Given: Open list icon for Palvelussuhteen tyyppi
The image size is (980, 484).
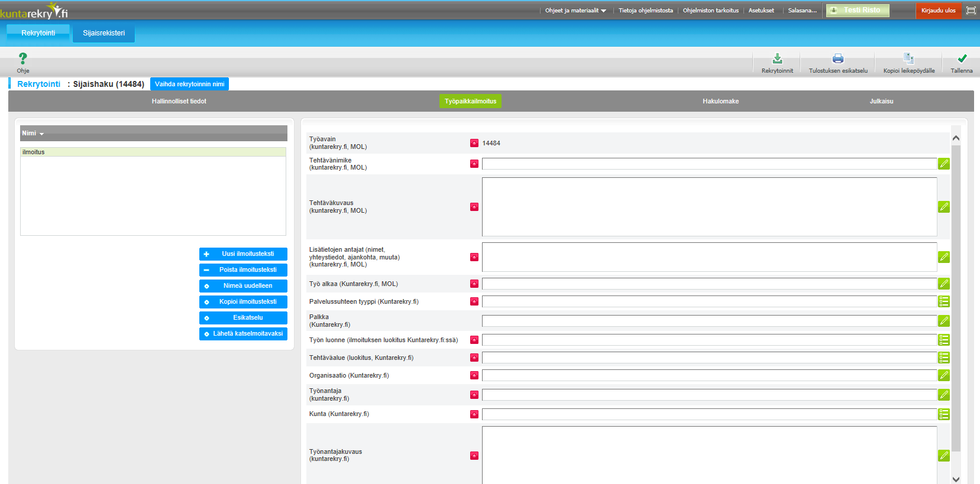Looking at the screenshot, I should tap(944, 301).
